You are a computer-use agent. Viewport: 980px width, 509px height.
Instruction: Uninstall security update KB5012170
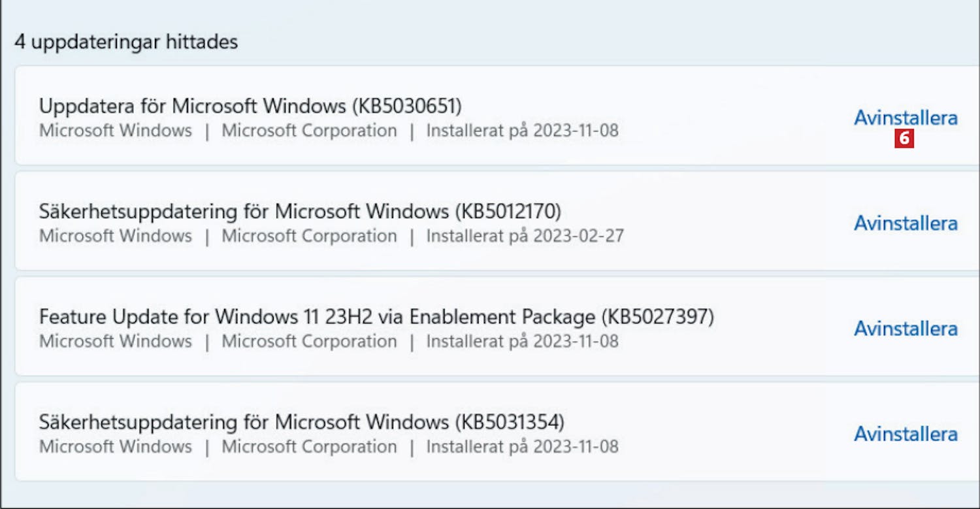coord(906,223)
